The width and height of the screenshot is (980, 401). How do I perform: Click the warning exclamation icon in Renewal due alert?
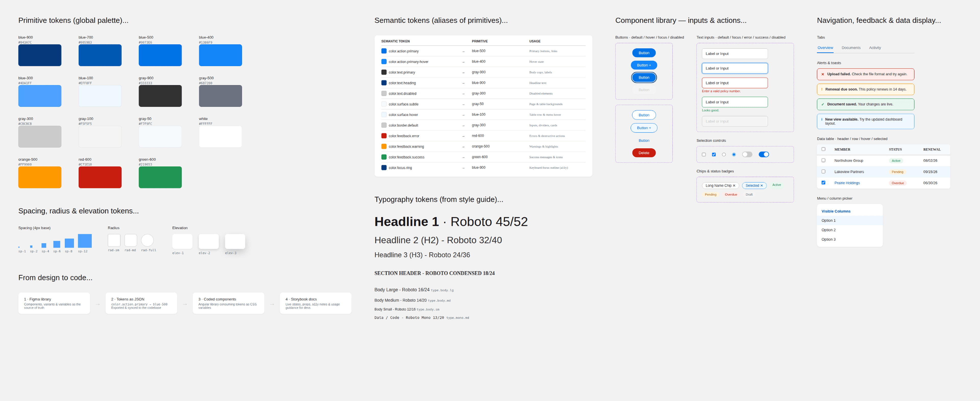(822, 89)
